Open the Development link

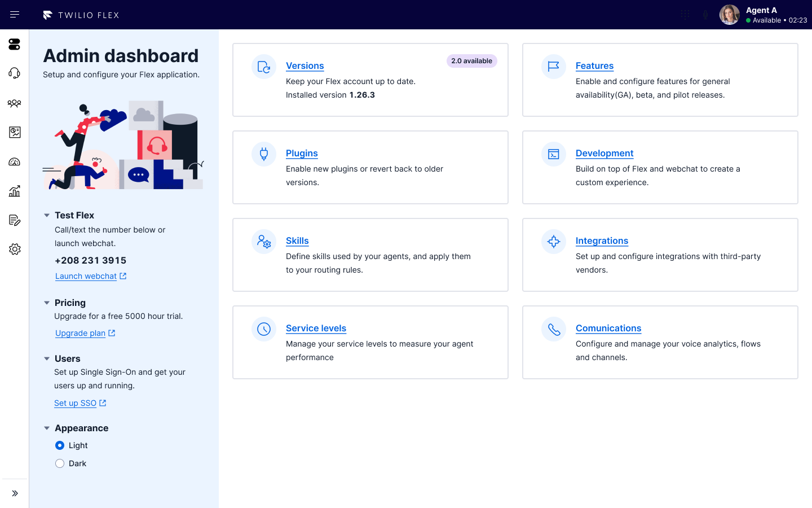coord(604,154)
